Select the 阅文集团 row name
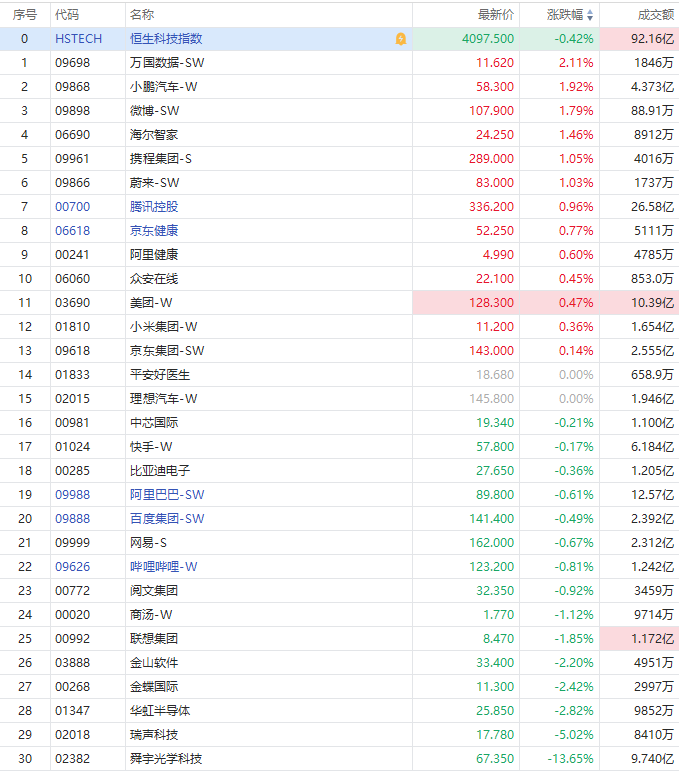Screen dimensions: 679x771 tap(154, 591)
